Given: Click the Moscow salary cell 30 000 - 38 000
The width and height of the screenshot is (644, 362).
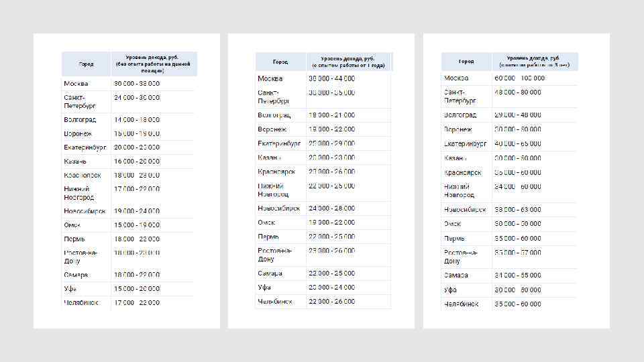Looking at the screenshot, I should tap(137, 84).
